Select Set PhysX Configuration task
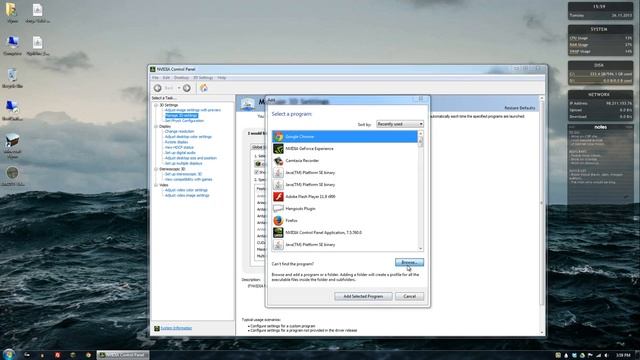 pyautogui.click(x=184, y=121)
